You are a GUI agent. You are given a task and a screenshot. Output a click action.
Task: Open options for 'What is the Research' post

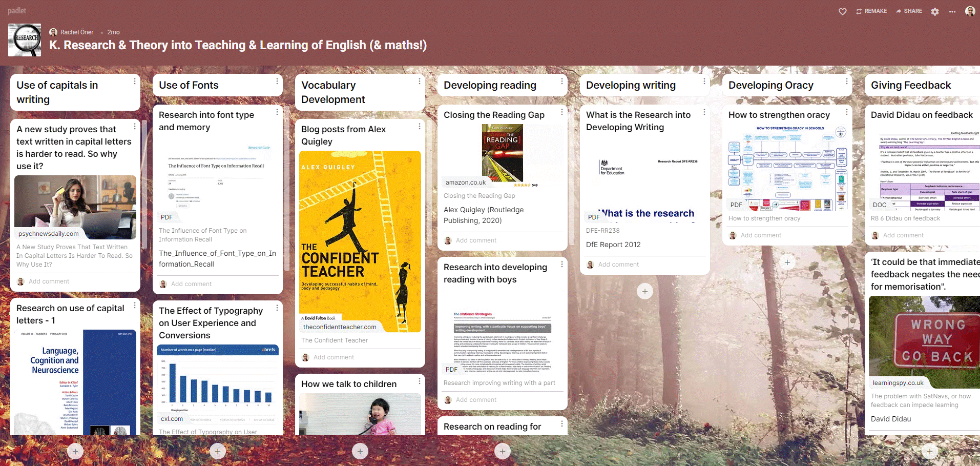(x=704, y=111)
